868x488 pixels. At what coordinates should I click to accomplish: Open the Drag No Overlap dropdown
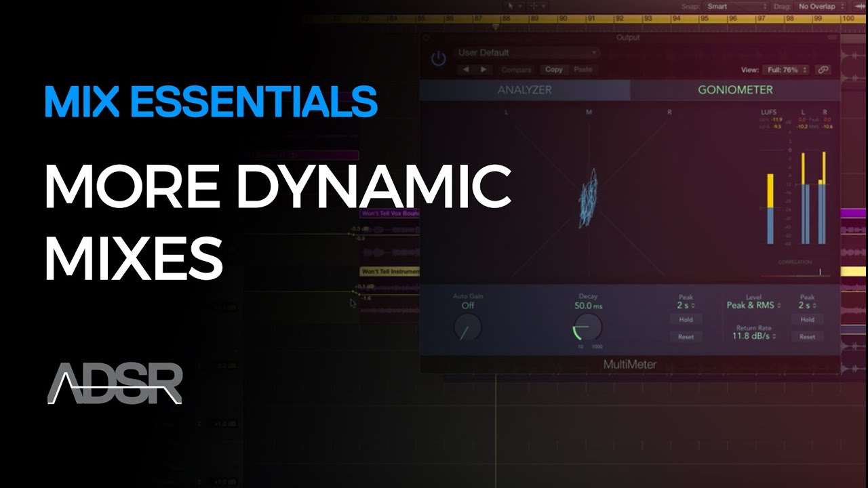[x=821, y=6]
